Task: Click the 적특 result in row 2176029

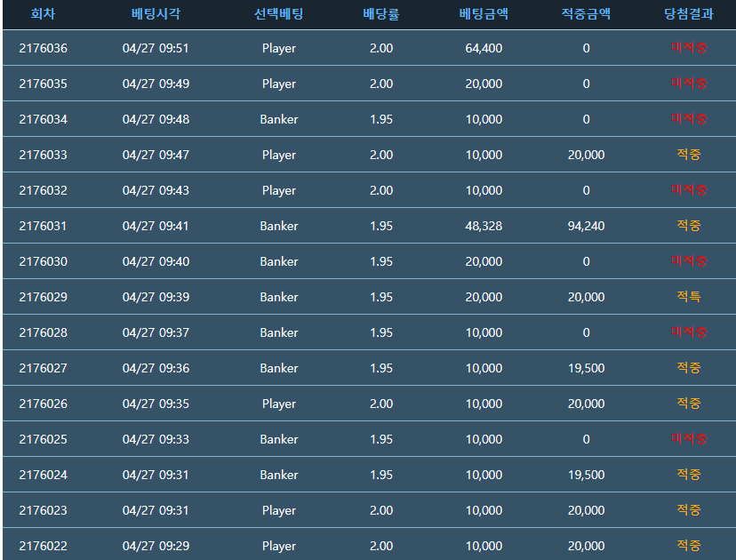Action: pyautogui.click(x=688, y=297)
